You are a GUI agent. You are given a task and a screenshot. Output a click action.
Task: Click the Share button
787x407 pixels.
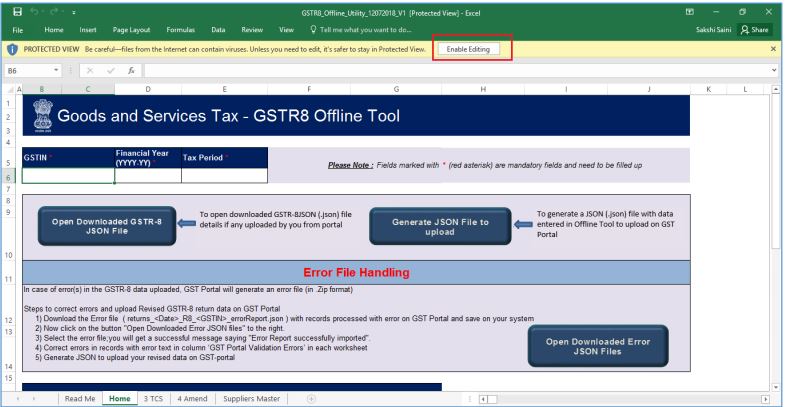pyautogui.click(x=755, y=30)
